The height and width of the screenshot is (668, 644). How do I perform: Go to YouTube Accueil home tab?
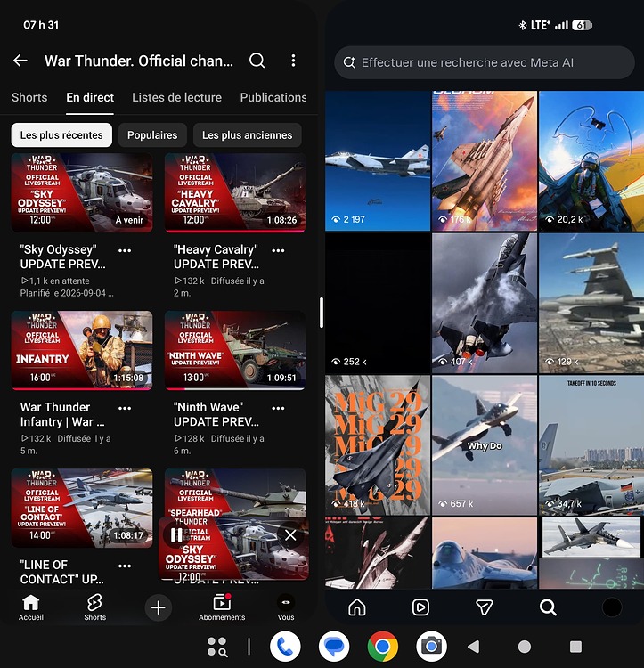[30, 607]
